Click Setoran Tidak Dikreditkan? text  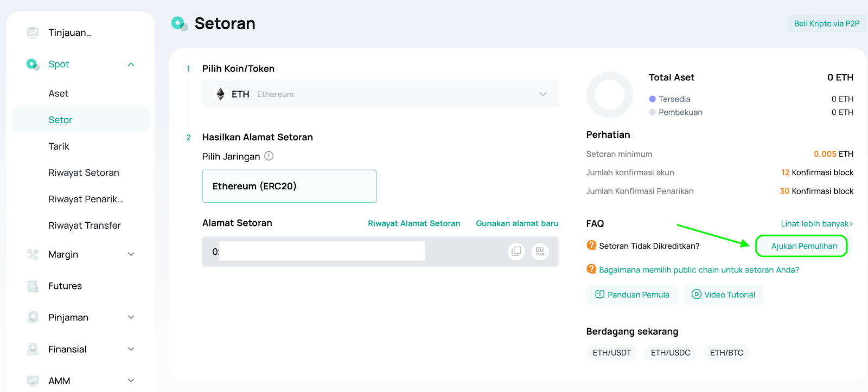tap(649, 246)
